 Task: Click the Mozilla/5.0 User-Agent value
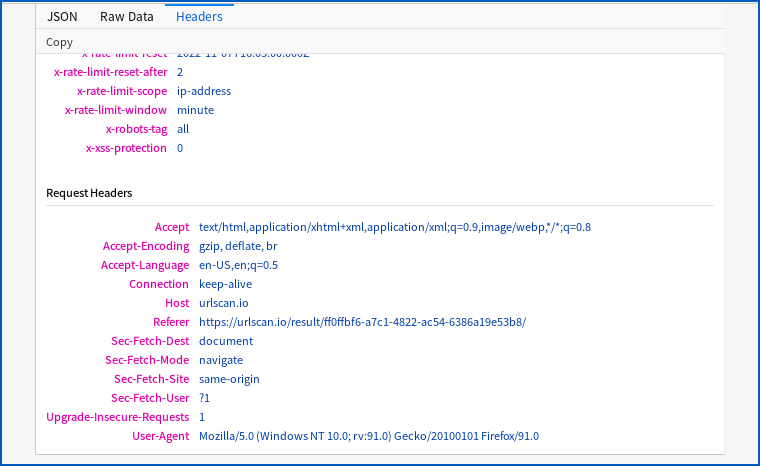click(369, 435)
